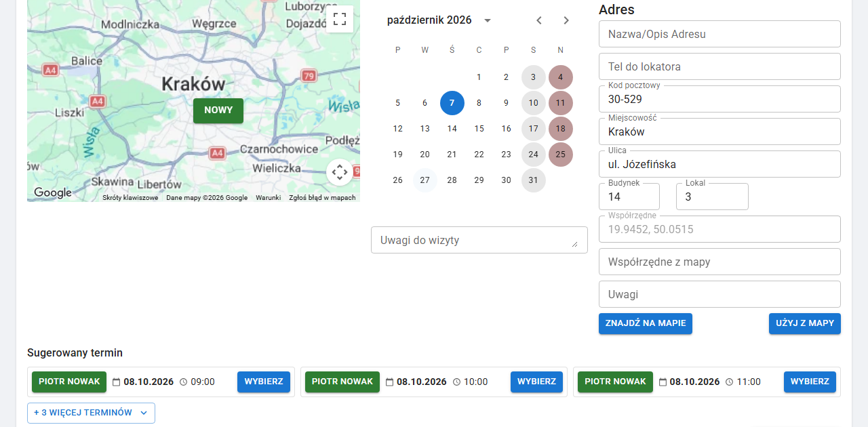Select October 1 in calendar
This screenshot has width=868, height=427.
pyautogui.click(x=479, y=77)
